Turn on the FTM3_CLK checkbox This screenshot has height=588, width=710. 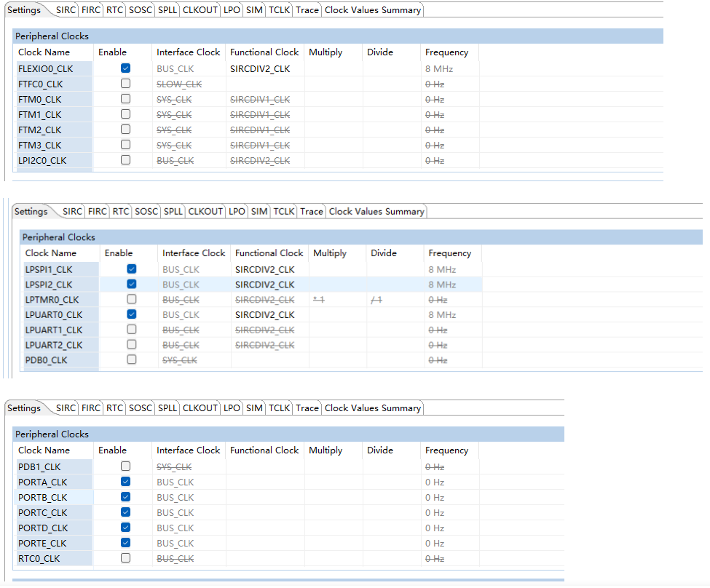pos(125,145)
